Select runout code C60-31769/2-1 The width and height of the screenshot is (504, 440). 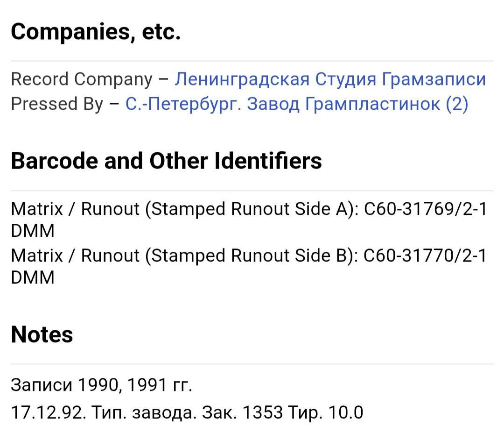pos(426,209)
